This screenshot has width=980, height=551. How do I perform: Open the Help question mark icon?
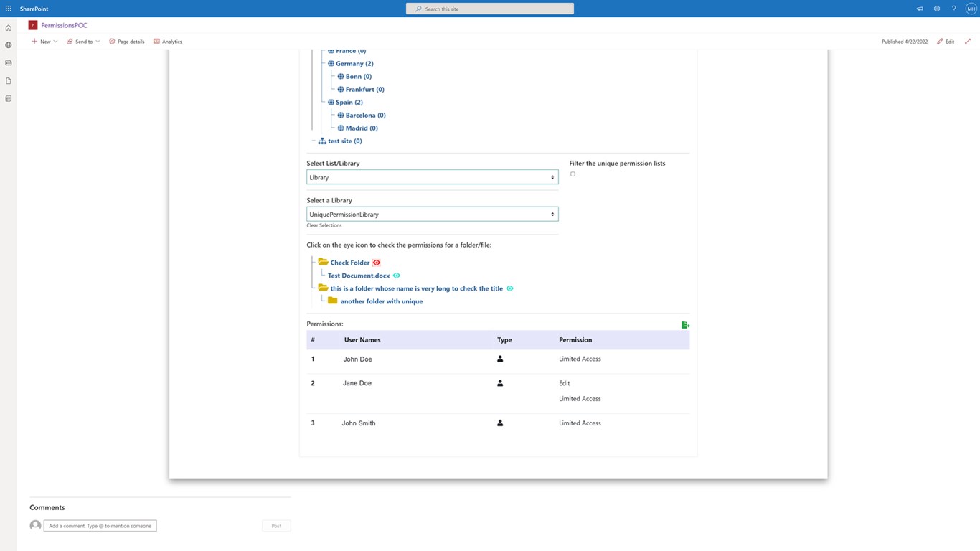coord(954,9)
